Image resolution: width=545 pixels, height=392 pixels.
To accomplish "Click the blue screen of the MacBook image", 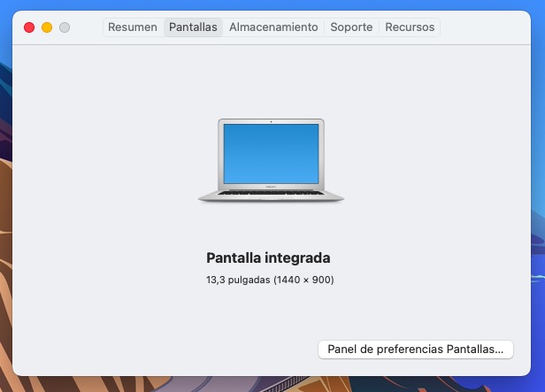I will tap(271, 153).
